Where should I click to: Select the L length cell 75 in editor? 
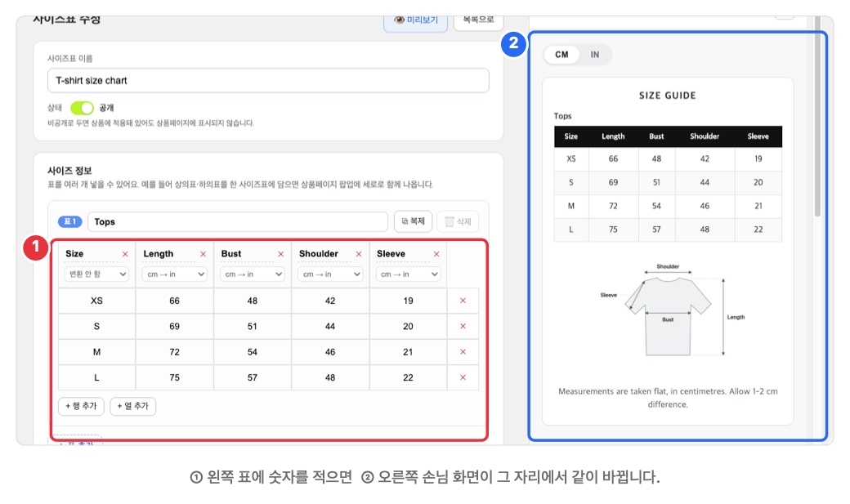(175, 377)
